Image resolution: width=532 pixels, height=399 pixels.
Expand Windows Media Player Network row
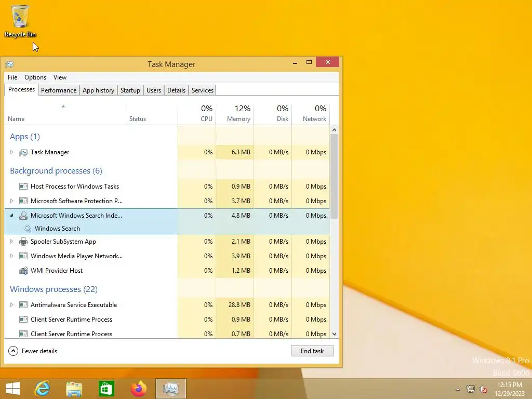click(x=11, y=256)
